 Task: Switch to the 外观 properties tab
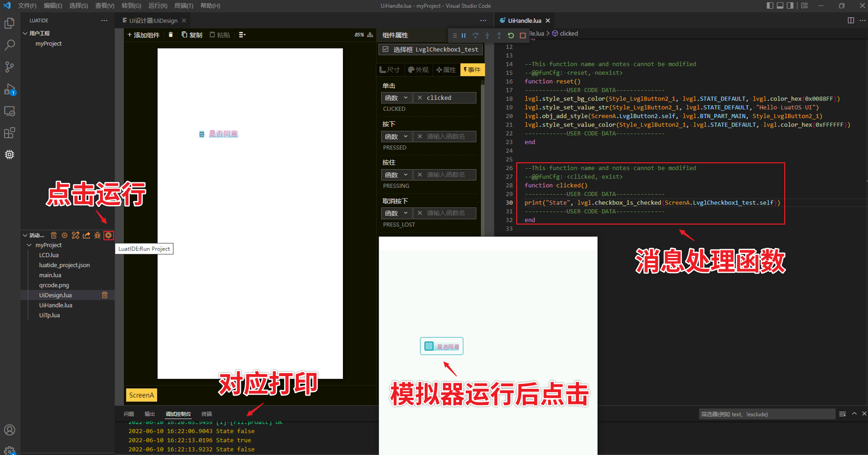click(x=418, y=70)
